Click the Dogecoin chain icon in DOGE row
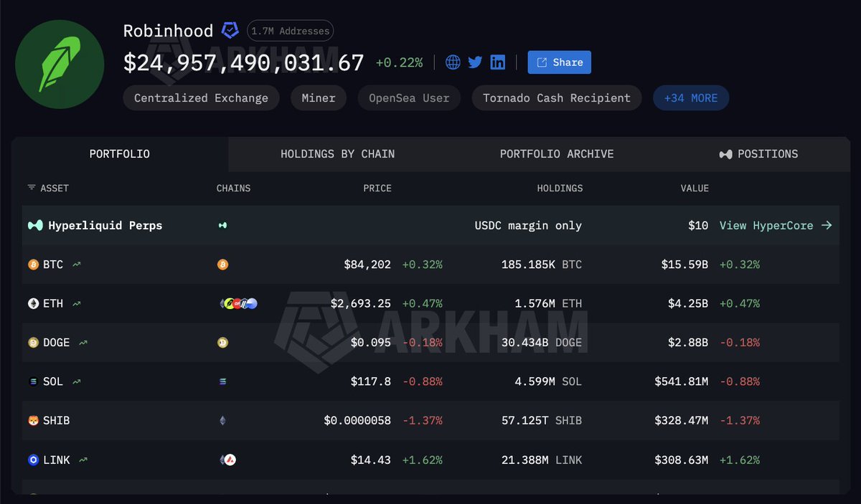Image resolution: width=861 pixels, height=504 pixels. tap(222, 343)
